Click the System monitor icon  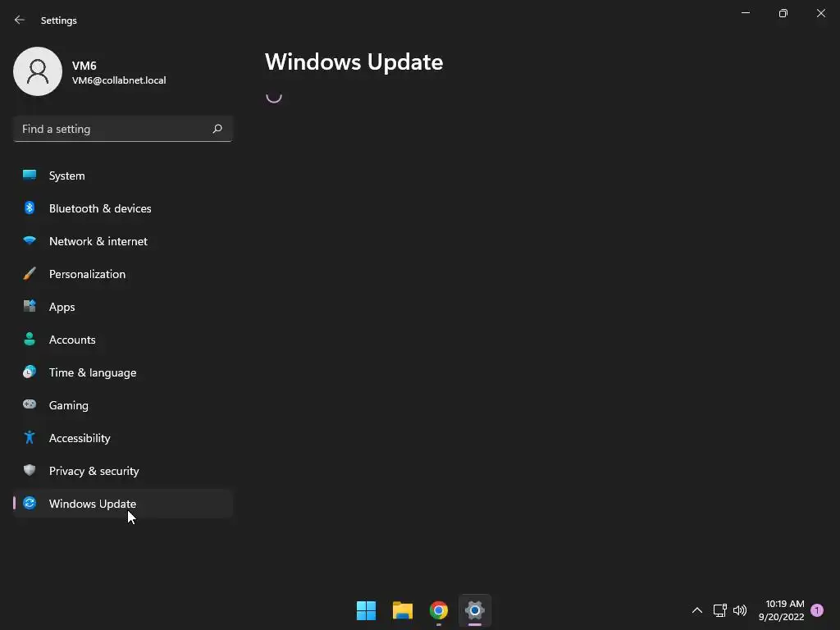coord(30,175)
